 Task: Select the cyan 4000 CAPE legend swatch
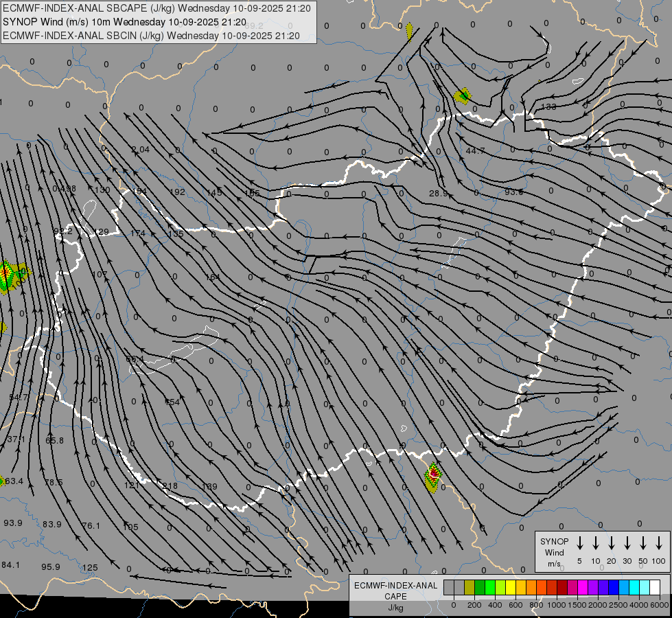click(634, 588)
